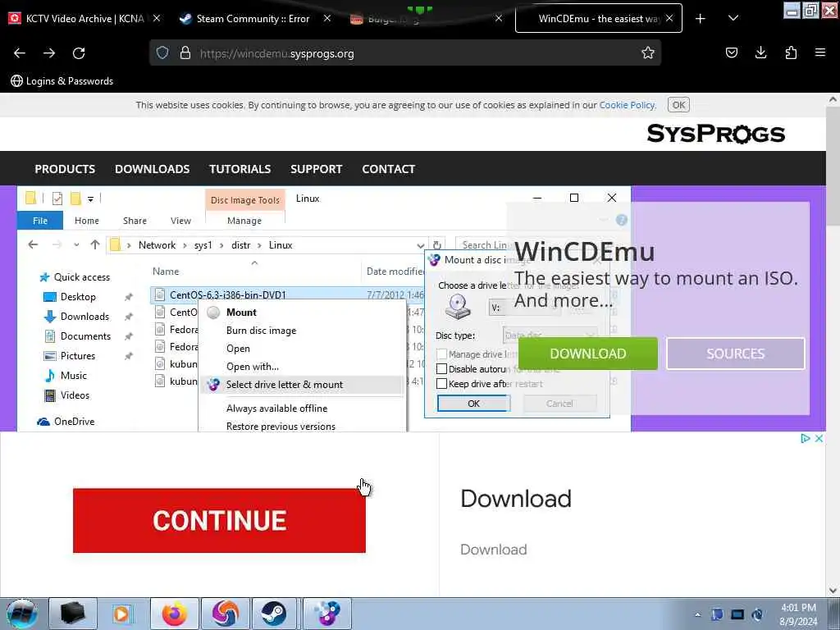Select the WinCDEmu browser tab
Screen dimensions: 840x630
pos(598,19)
